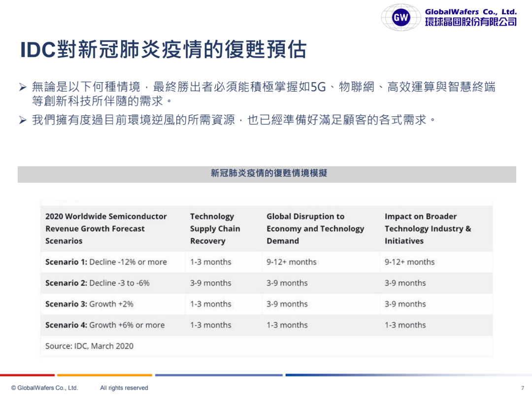Click the Scenario 2 Decline -3 to -6% label
This screenshot has width=532, height=397.
pyautogui.click(x=97, y=283)
